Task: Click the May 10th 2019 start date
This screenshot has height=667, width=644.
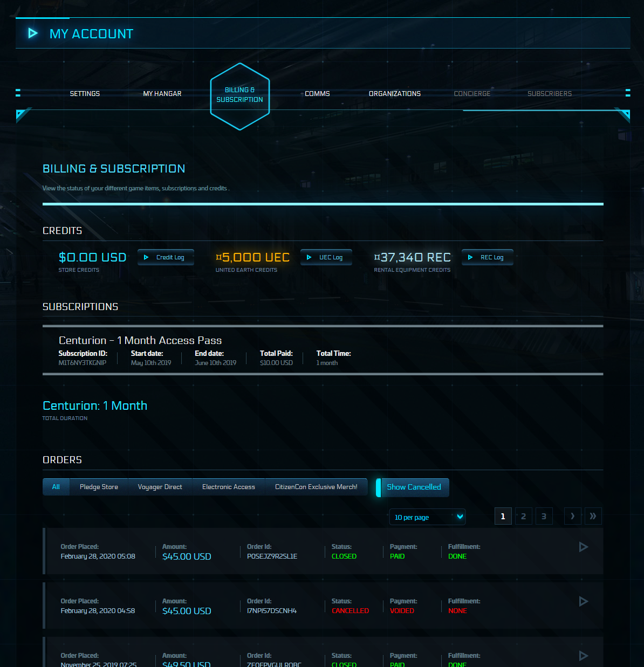Action: (151, 363)
